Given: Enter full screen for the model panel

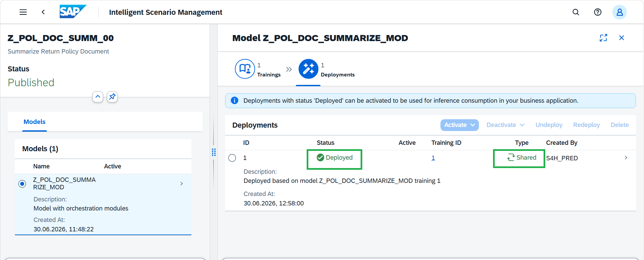Looking at the screenshot, I should click(603, 38).
